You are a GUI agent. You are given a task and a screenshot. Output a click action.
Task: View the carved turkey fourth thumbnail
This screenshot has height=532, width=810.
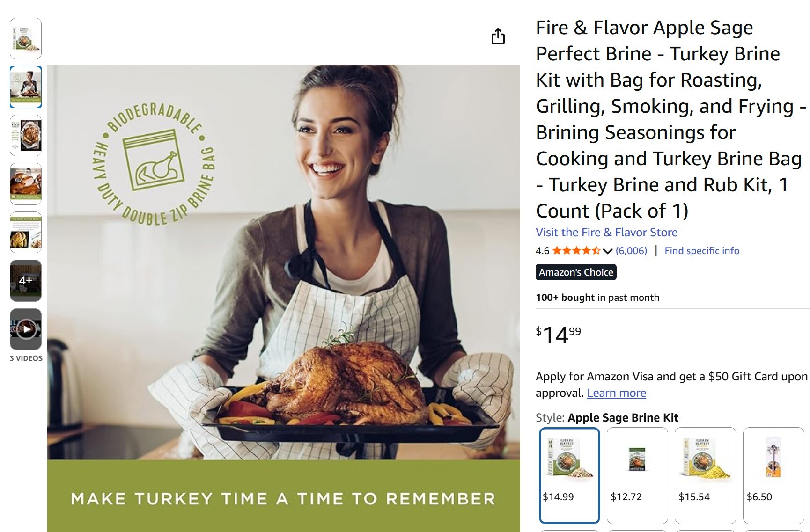coord(26,184)
